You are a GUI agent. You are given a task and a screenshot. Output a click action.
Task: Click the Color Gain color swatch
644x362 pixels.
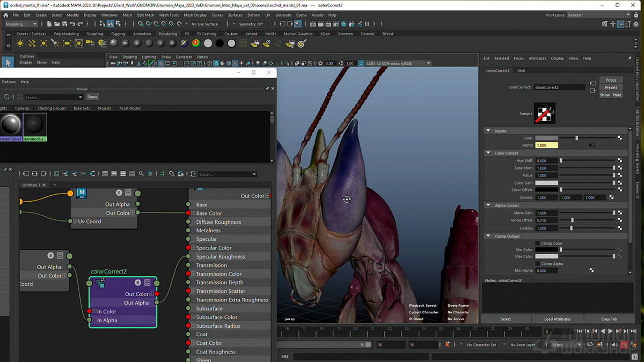click(x=546, y=183)
